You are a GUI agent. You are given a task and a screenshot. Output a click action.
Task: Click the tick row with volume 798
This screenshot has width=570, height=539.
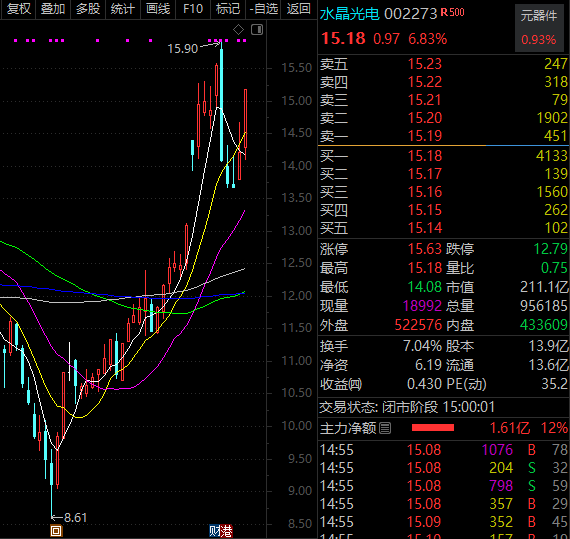(x=443, y=486)
